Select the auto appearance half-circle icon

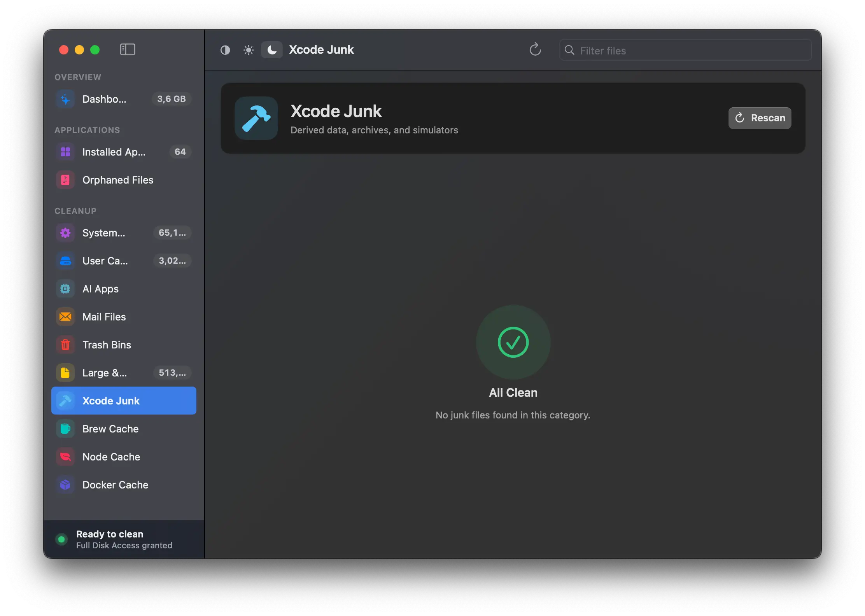click(225, 50)
